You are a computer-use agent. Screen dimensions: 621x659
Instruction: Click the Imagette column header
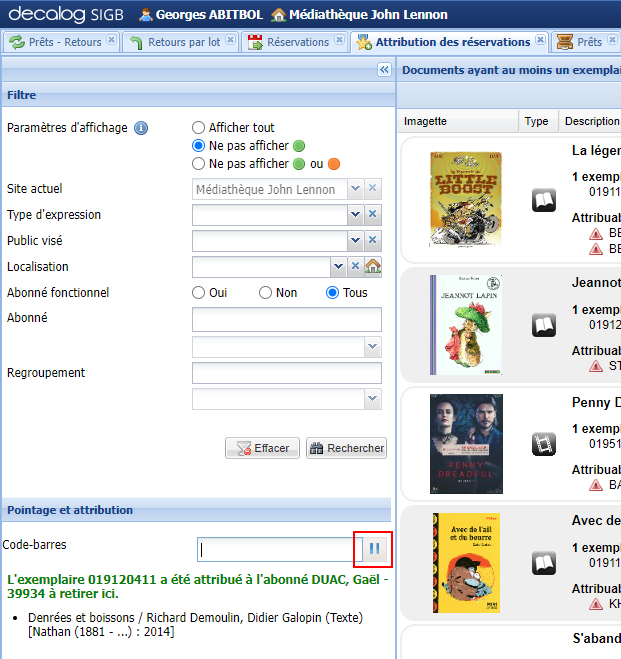[458, 121]
